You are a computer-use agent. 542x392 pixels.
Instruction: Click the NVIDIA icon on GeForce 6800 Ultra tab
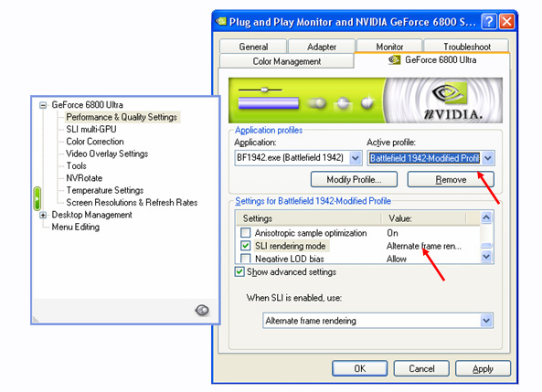click(394, 59)
